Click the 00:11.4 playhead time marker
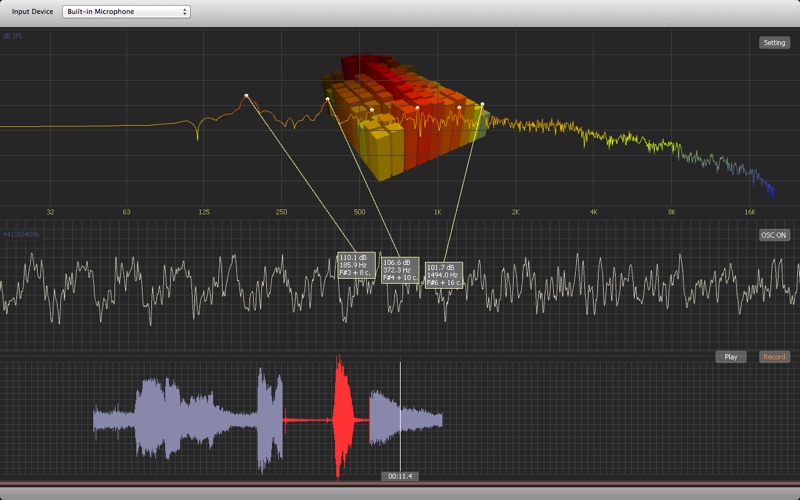 (x=400, y=476)
